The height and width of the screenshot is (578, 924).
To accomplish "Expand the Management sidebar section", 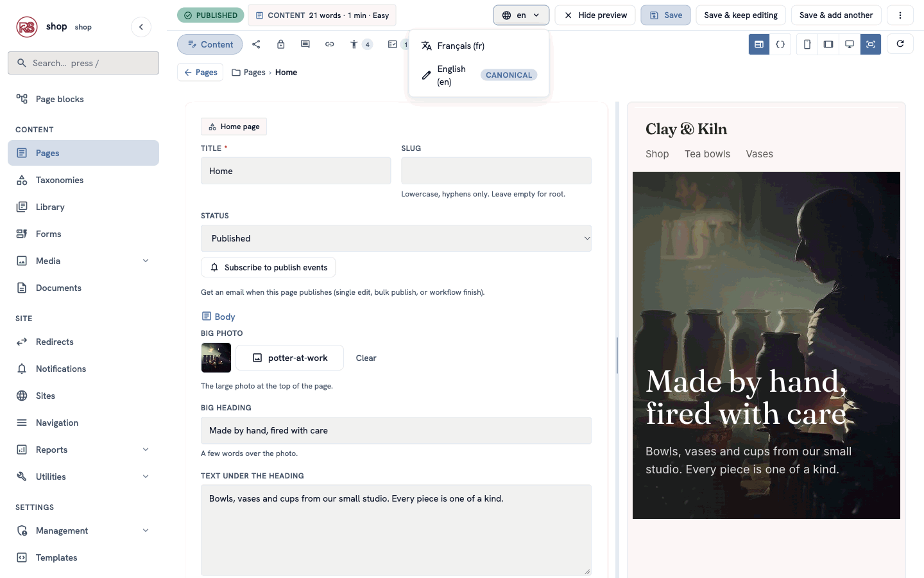I will [146, 530].
